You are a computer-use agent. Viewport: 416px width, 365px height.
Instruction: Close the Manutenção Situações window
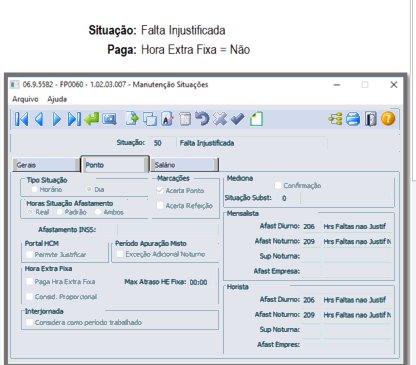394,85
